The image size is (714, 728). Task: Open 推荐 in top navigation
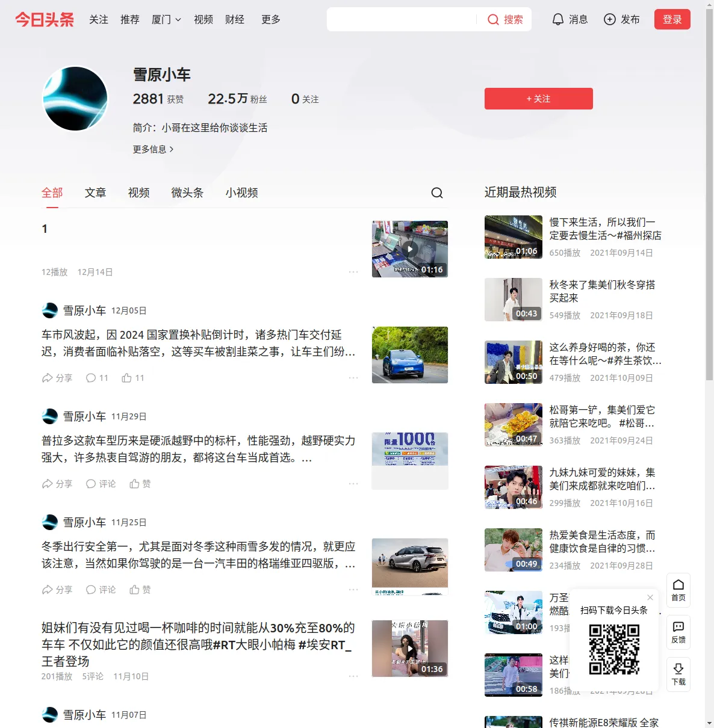(x=130, y=19)
